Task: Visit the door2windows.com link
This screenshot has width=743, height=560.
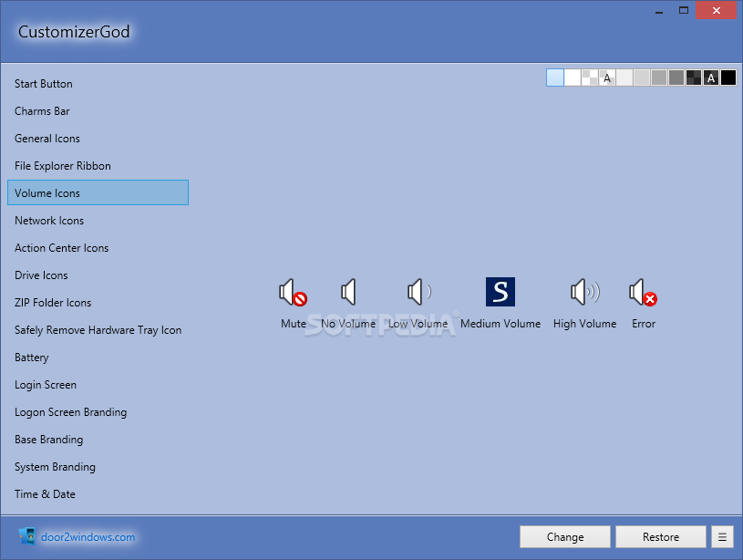Action: click(88, 537)
